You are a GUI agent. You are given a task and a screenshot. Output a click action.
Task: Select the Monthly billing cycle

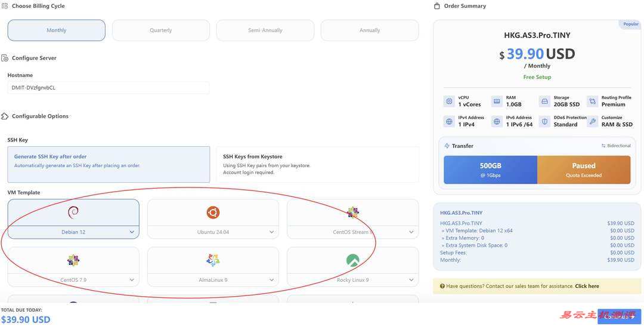pos(57,30)
